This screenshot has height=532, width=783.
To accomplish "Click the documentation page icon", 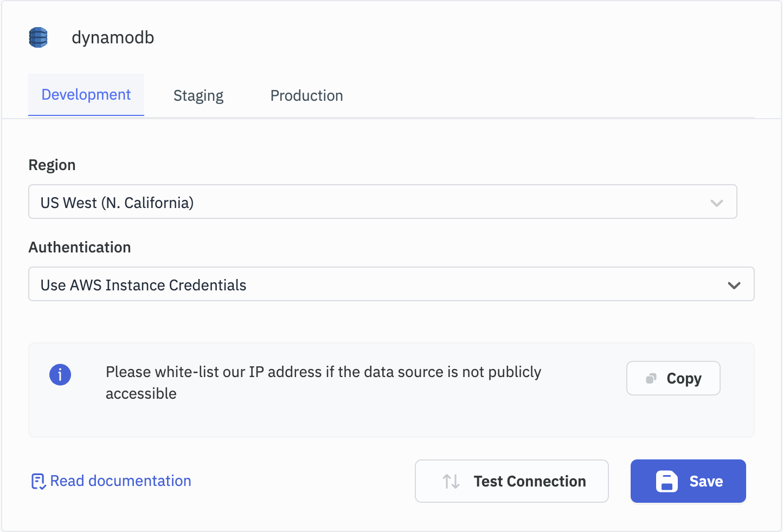I will pos(38,481).
